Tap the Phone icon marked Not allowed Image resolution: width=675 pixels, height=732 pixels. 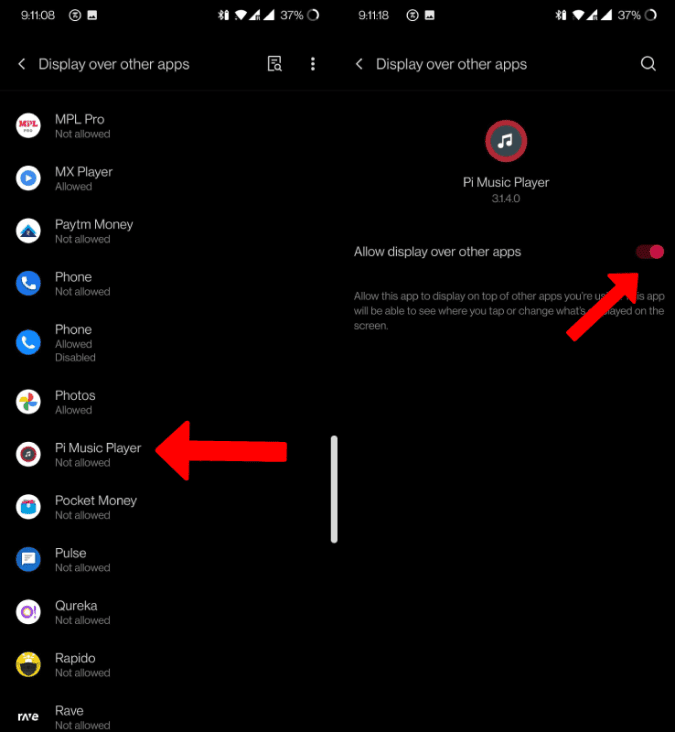(28, 283)
